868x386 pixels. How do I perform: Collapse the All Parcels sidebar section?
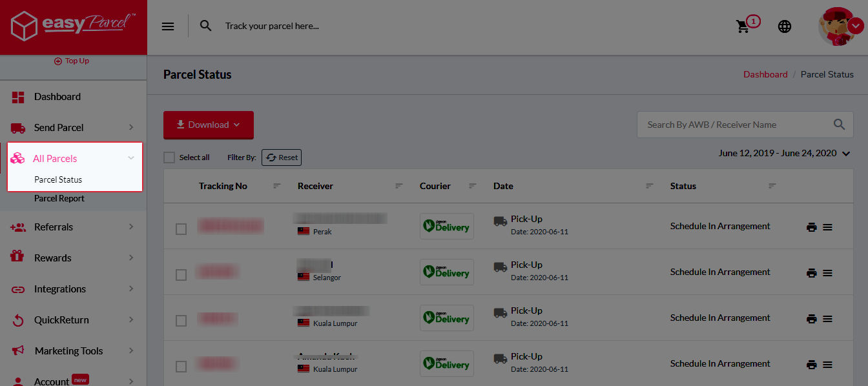(131, 157)
